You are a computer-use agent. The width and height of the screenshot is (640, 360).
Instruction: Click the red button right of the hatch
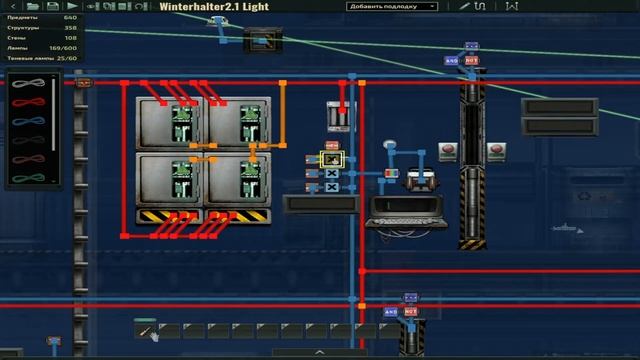coord(496,152)
